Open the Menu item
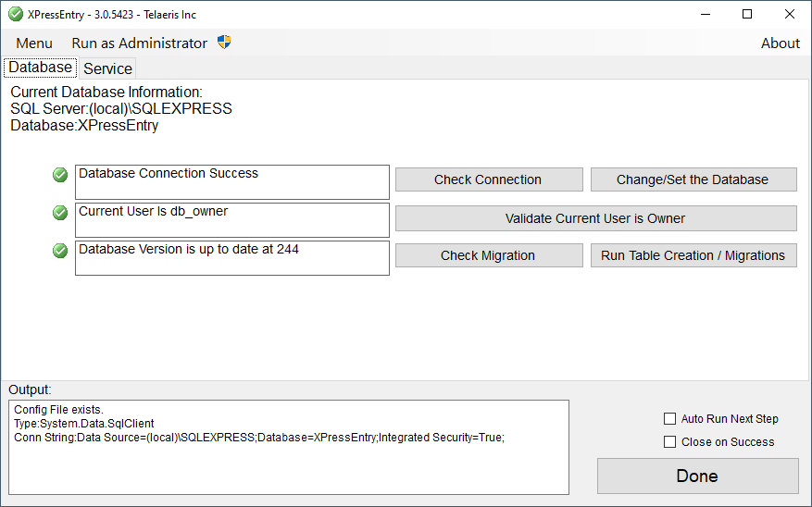This screenshot has width=812, height=507. (x=34, y=43)
